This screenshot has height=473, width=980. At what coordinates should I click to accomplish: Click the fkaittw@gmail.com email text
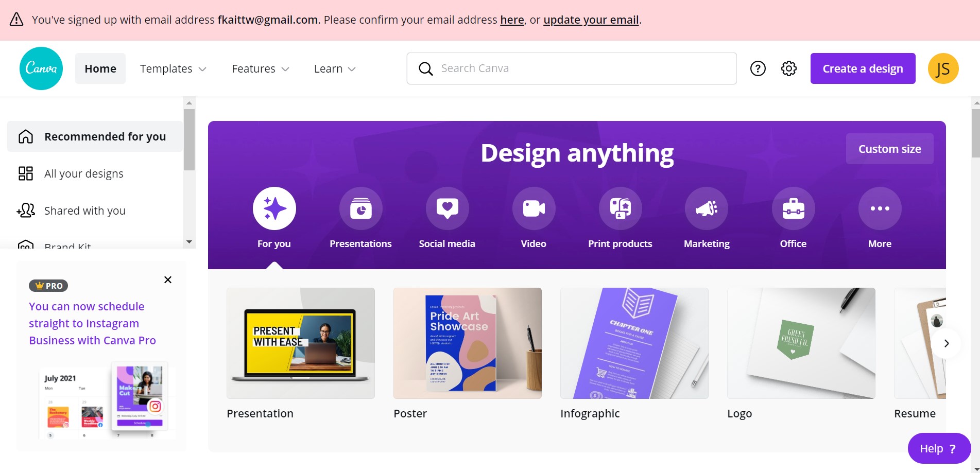coord(268,20)
